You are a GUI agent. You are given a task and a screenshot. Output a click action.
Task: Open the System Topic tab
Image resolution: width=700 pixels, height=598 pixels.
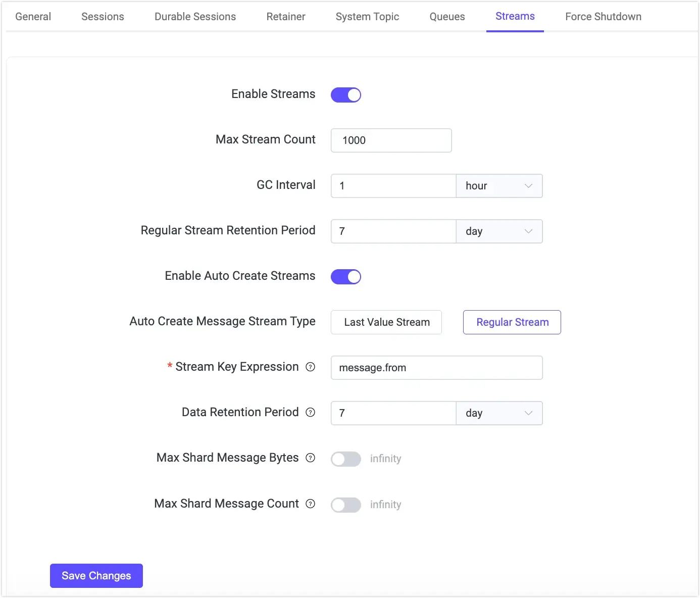point(367,17)
